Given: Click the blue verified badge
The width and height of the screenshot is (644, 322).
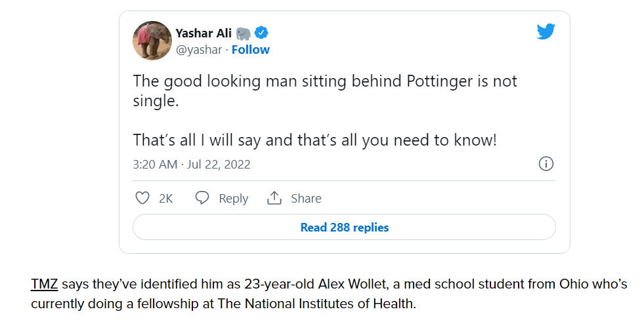Looking at the screenshot, I should (261, 32).
